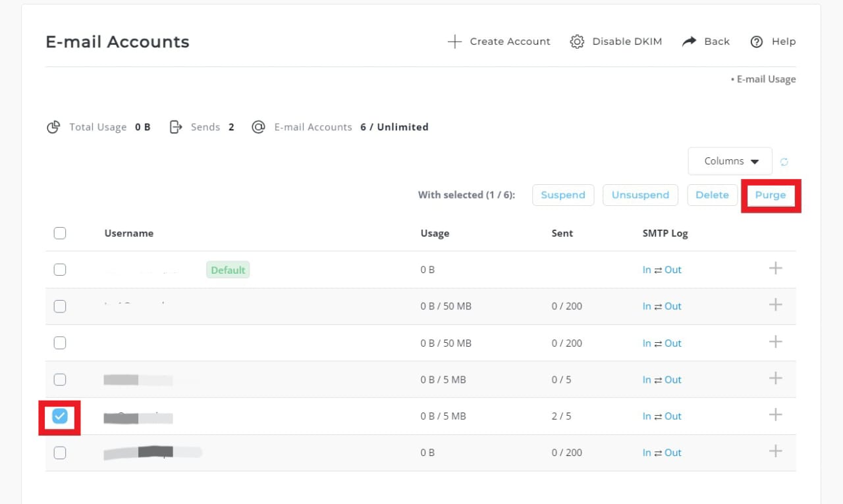Click the Back arrow icon
Screen dimensions: 843x504
tap(689, 41)
